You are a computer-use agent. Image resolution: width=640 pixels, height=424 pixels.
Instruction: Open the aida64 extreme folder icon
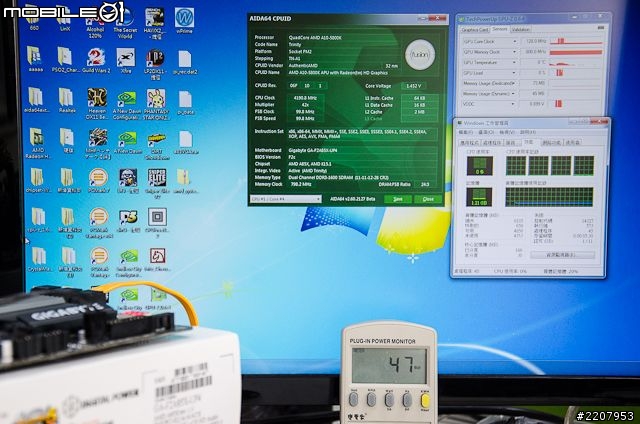click(x=36, y=98)
